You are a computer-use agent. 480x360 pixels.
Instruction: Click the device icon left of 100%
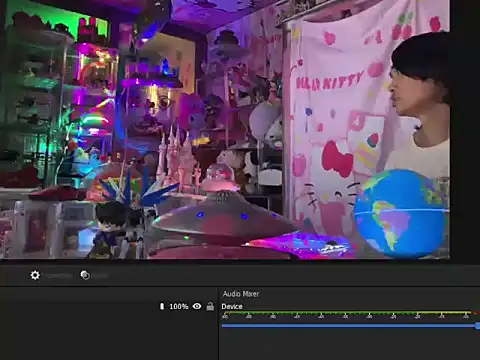coord(162,306)
